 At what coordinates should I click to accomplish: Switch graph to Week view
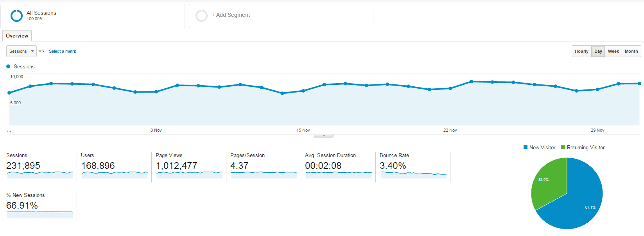tap(614, 51)
